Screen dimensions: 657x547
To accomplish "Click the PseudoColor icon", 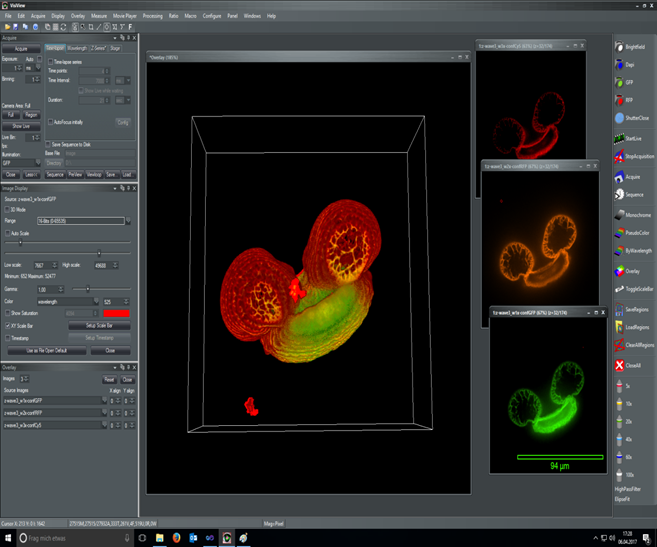I will tap(619, 233).
